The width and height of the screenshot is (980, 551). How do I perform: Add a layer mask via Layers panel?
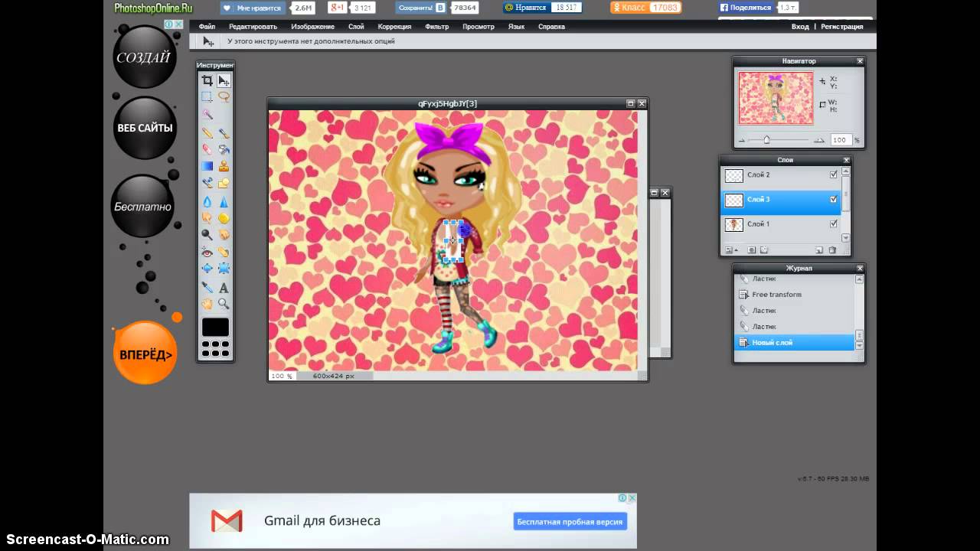tap(752, 250)
